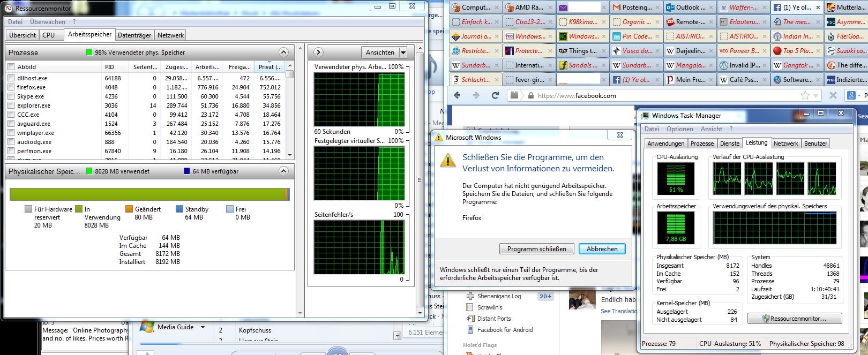Check the firefox.exe process checkbox
Screen dimensions: 868x355
[11, 87]
